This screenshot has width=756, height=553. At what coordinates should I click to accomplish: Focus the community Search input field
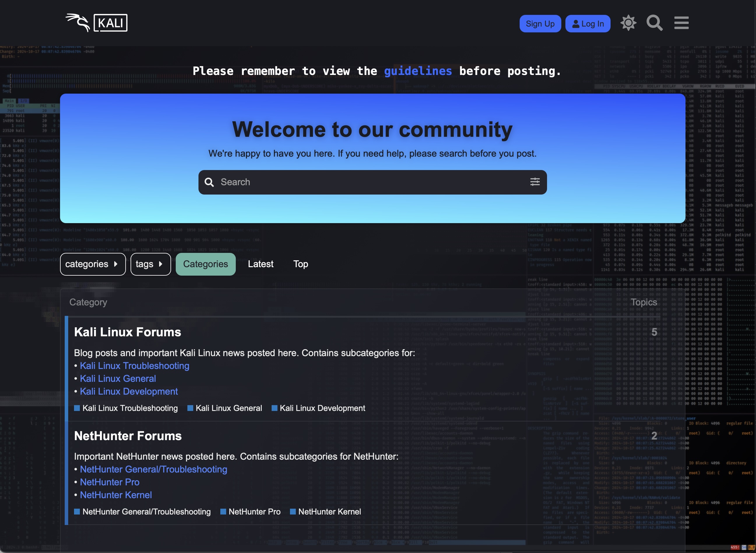pyautogui.click(x=368, y=182)
